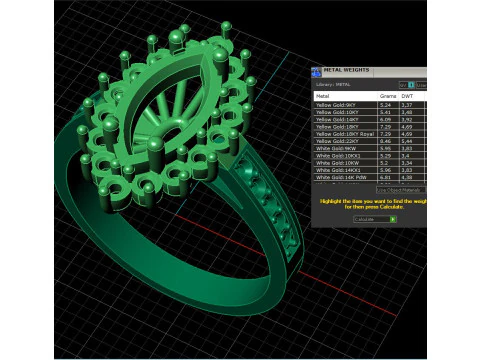Click DWT value 3.37 for 9KY

407,105
